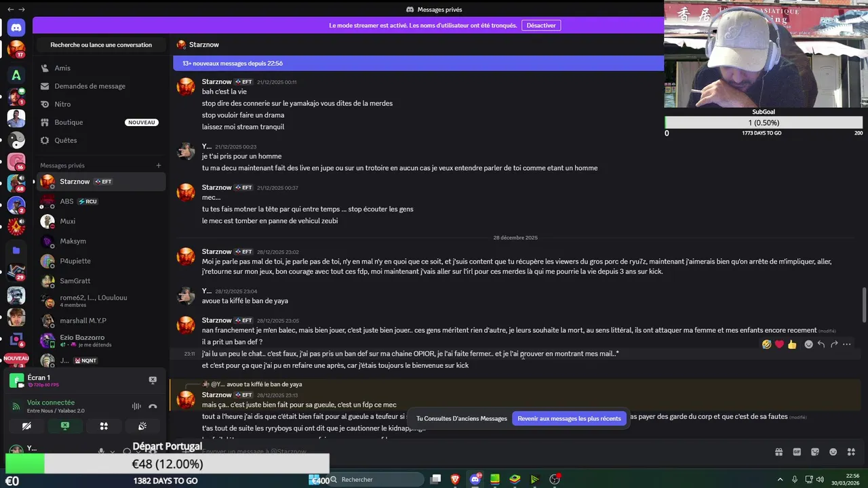Jump to the 13+ nouveaux messages banner
Screen dimensions: 868x488
[418, 63]
